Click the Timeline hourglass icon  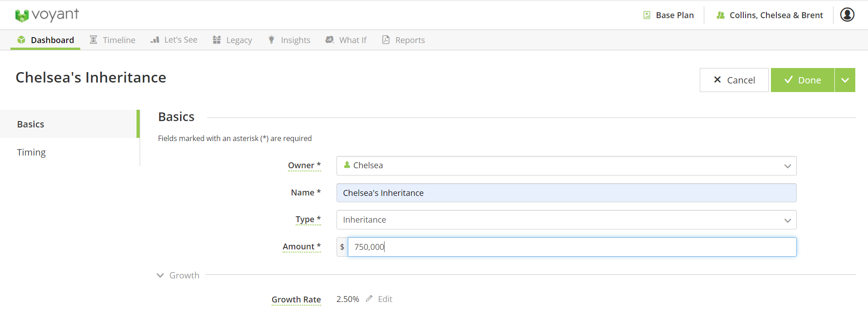coord(93,40)
